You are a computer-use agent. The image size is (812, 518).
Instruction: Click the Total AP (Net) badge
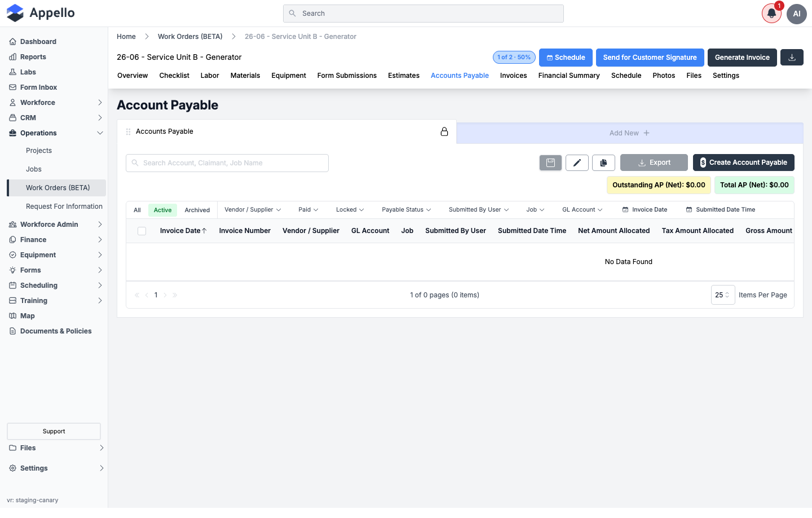pos(754,185)
